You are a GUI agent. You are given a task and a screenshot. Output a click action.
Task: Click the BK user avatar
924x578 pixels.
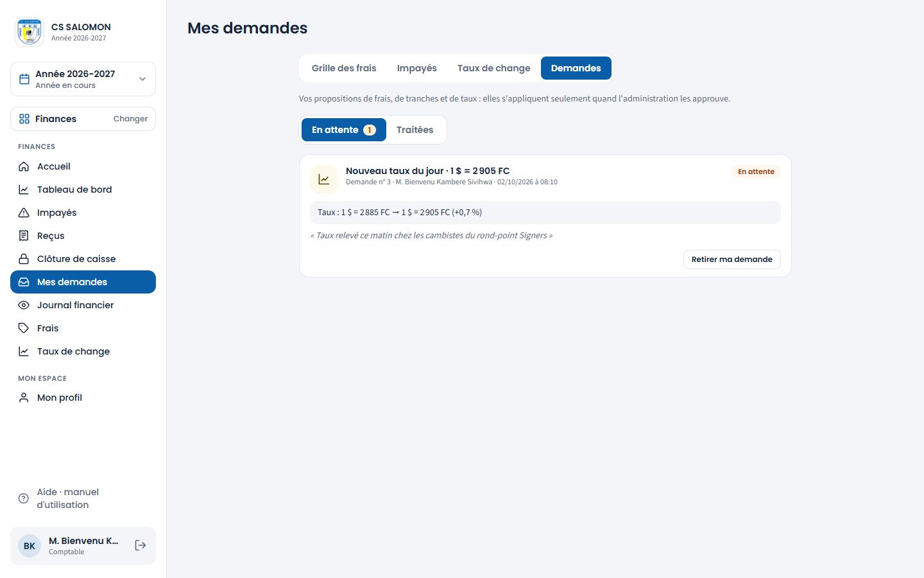click(x=30, y=546)
